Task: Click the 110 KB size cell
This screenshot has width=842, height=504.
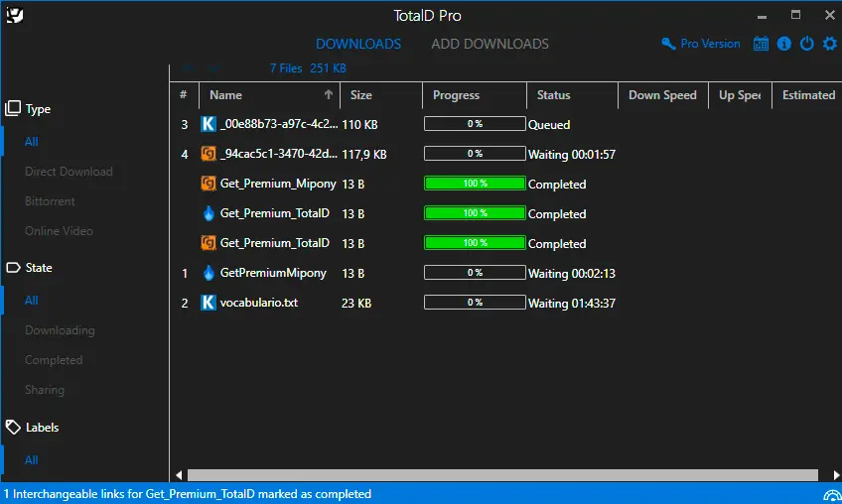Action: [359, 125]
